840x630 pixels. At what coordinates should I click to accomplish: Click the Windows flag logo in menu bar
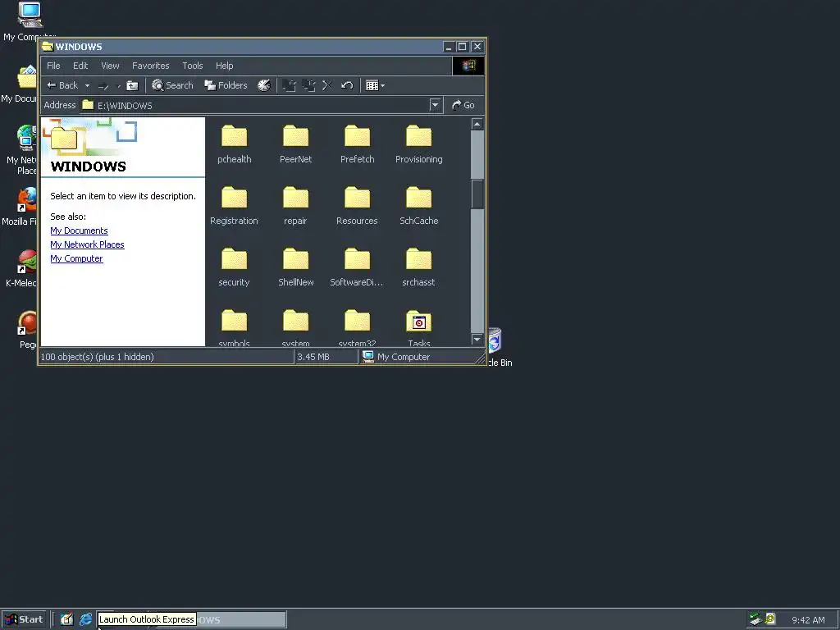[468, 66]
